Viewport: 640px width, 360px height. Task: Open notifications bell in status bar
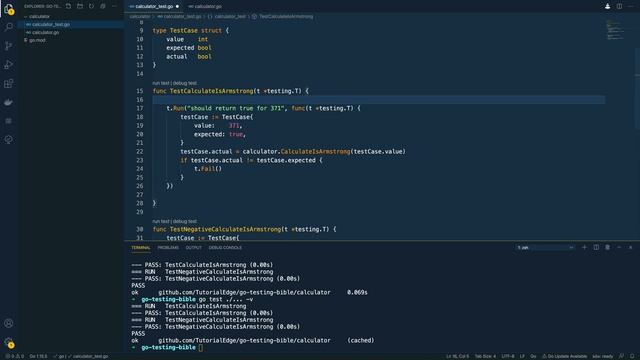click(x=632, y=356)
